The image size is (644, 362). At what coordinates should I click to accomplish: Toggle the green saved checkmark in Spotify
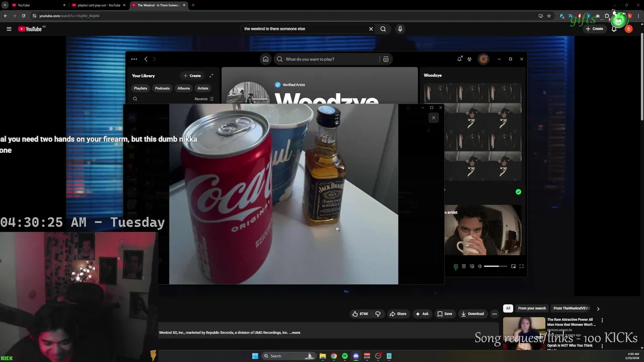[518, 192]
